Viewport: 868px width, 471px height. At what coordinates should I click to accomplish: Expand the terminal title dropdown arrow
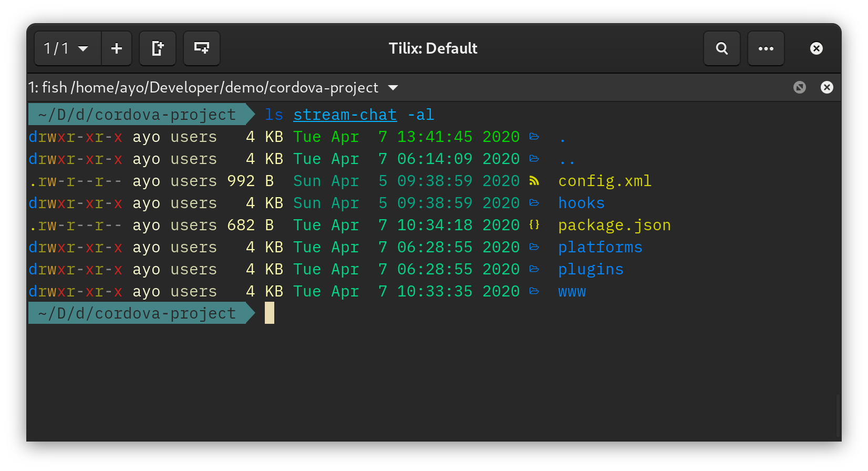tap(393, 88)
